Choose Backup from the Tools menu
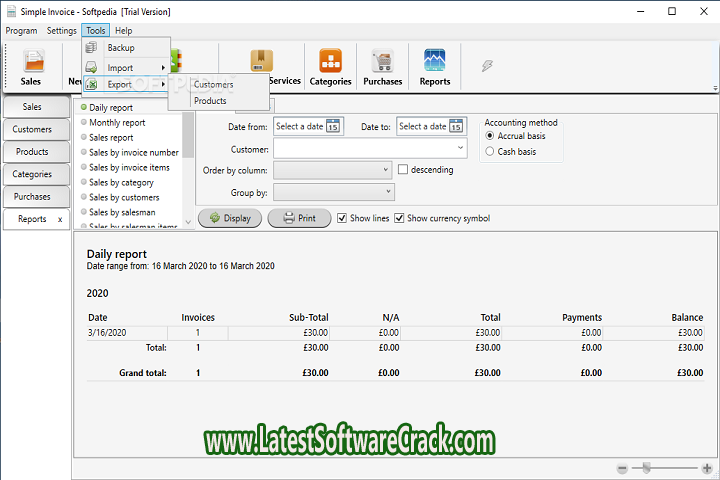The image size is (720, 480). point(120,48)
